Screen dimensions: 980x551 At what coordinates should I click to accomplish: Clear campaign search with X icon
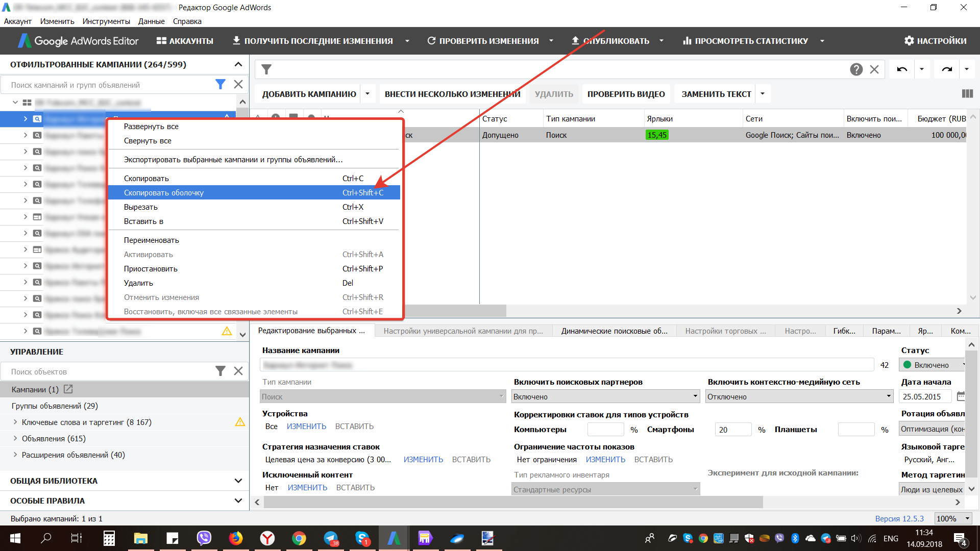[x=238, y=85]
